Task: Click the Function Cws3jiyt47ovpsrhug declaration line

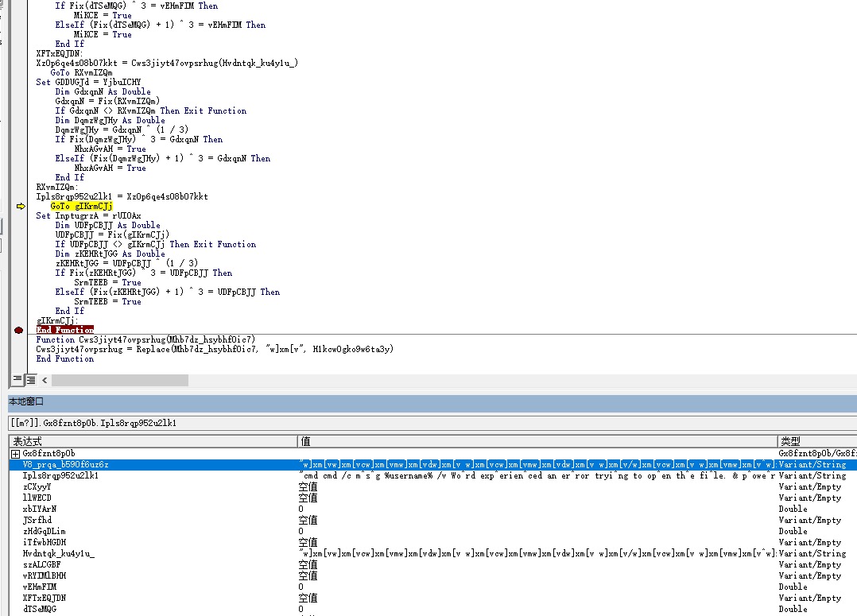Action: pyautogui.click(x=145, y=339)
